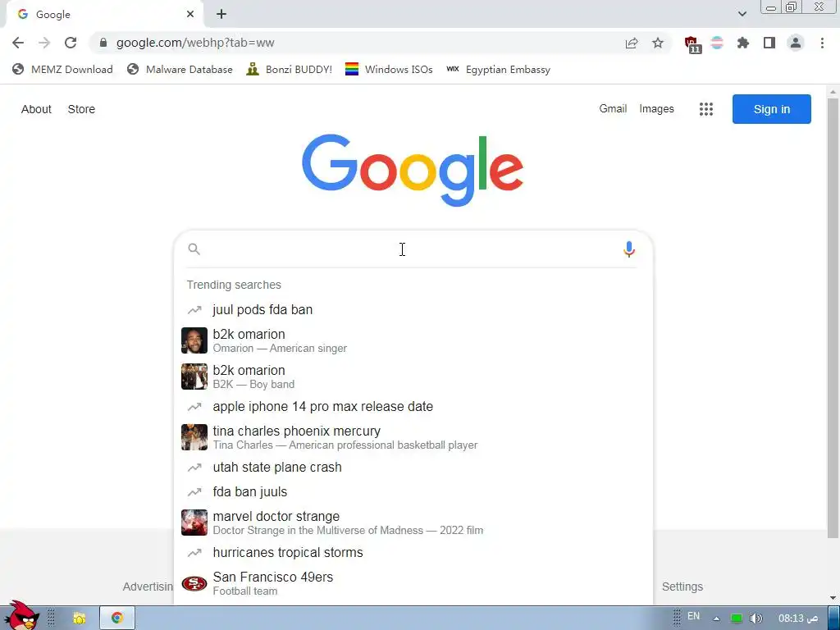Image resolution: width=840 pixels, height=630 pixels.
Task: Open the Chrome profile avatar
Action: coord(796,43)
